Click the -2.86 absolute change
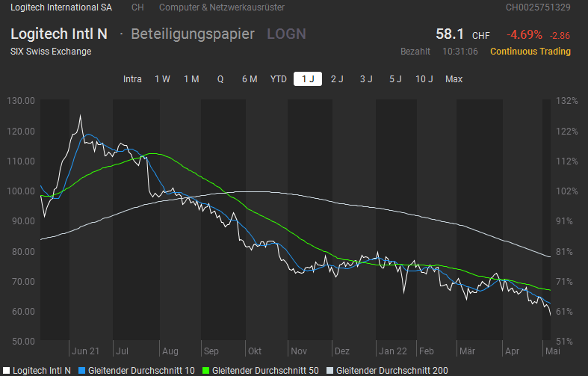Screen dimensions: 588x376 [x=560, y=36]
